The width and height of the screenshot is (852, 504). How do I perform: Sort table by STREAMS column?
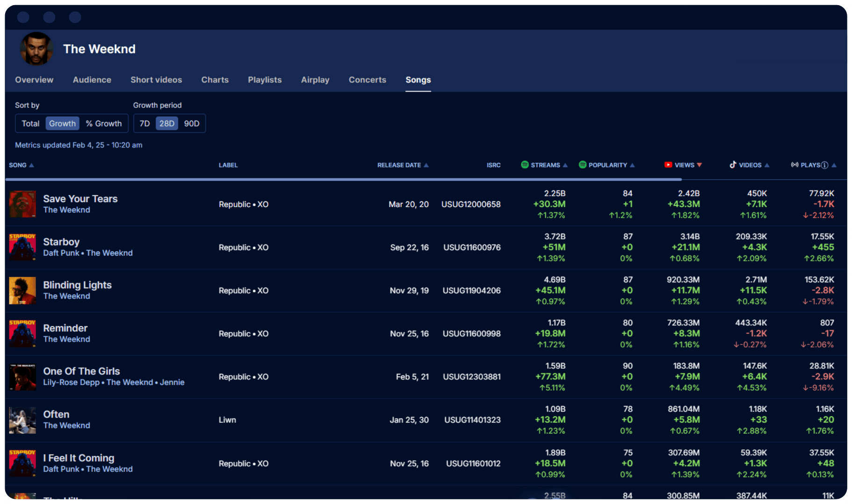(544, 165)
